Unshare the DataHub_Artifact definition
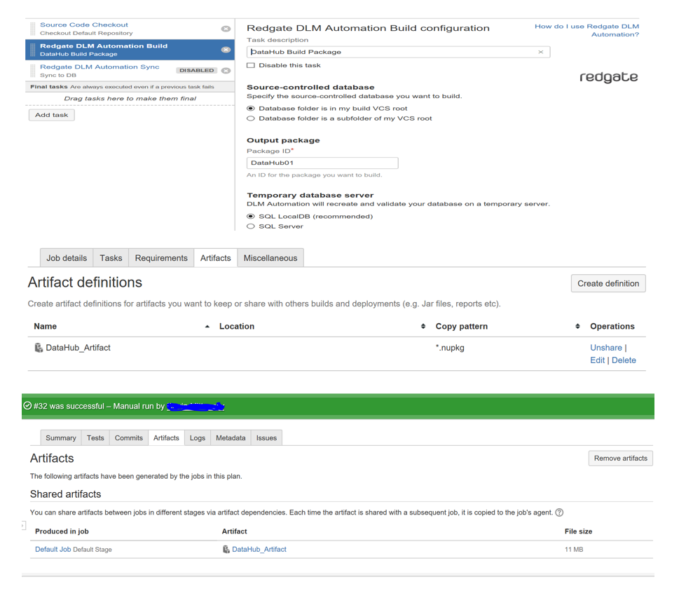The height and width of the screenshot is (591, 700). click(606, 348)
